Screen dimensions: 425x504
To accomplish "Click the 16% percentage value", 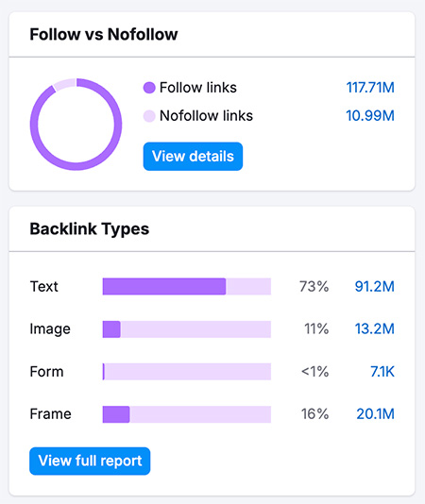I will pos(314,414).
